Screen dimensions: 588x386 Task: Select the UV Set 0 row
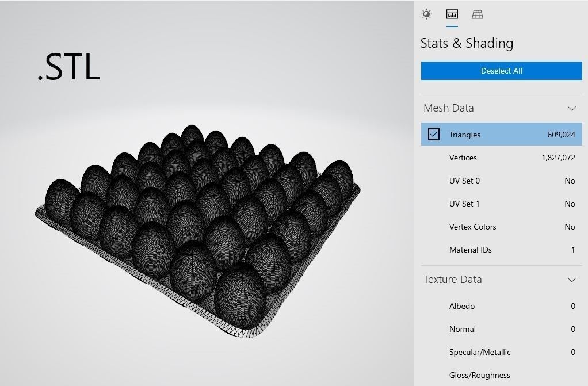point(501,181)
